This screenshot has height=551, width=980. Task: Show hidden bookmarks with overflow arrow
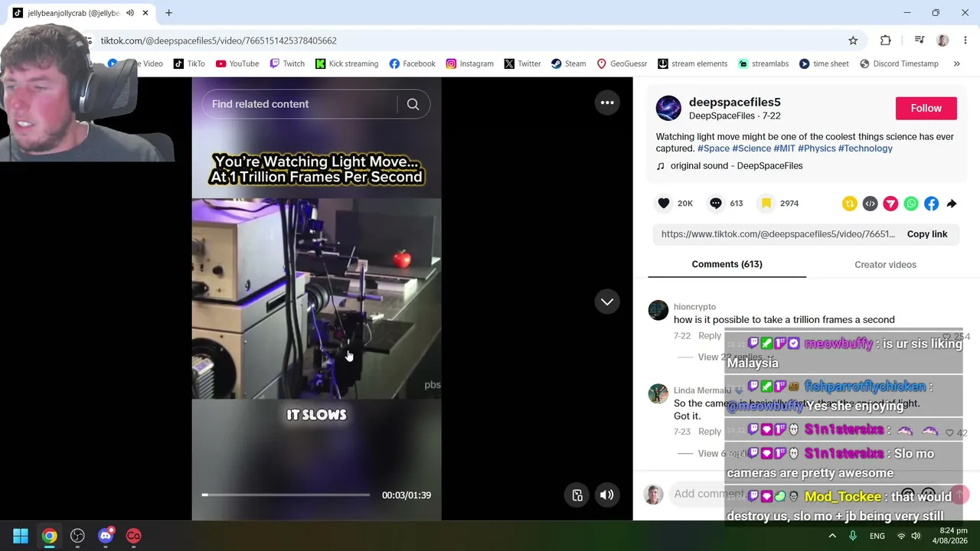pyautogui.click(x=956, y=64)
